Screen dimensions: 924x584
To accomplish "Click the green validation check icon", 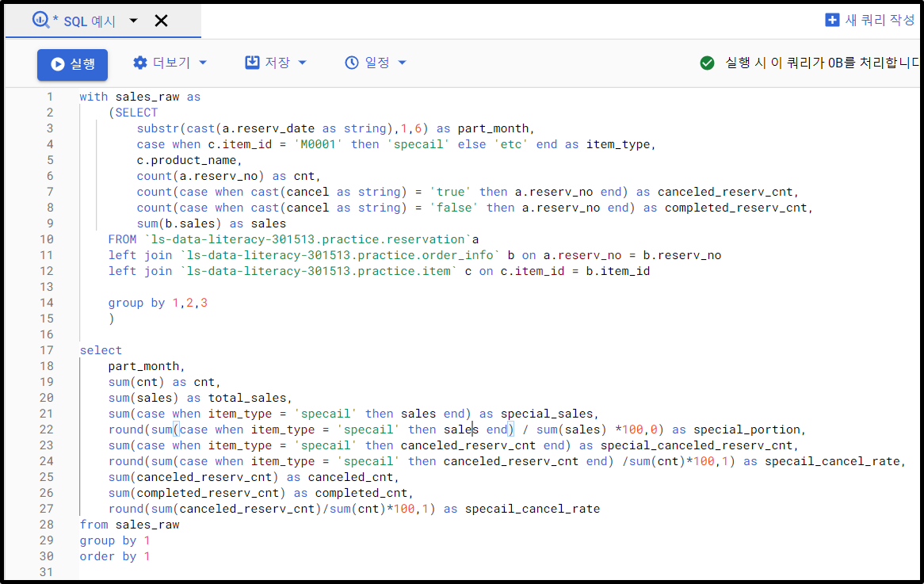I will (x=707, y=63).
